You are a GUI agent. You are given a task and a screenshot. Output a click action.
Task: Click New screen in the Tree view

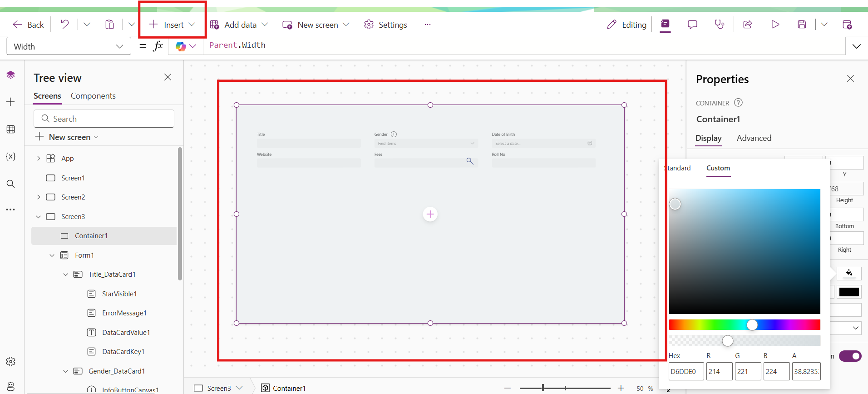[x=67, y=137]
